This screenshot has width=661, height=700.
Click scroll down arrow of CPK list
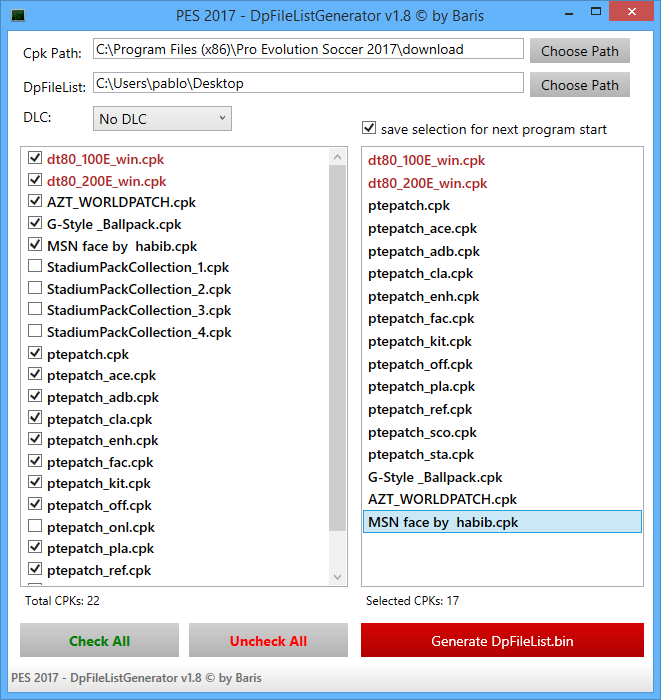point(337,577)
